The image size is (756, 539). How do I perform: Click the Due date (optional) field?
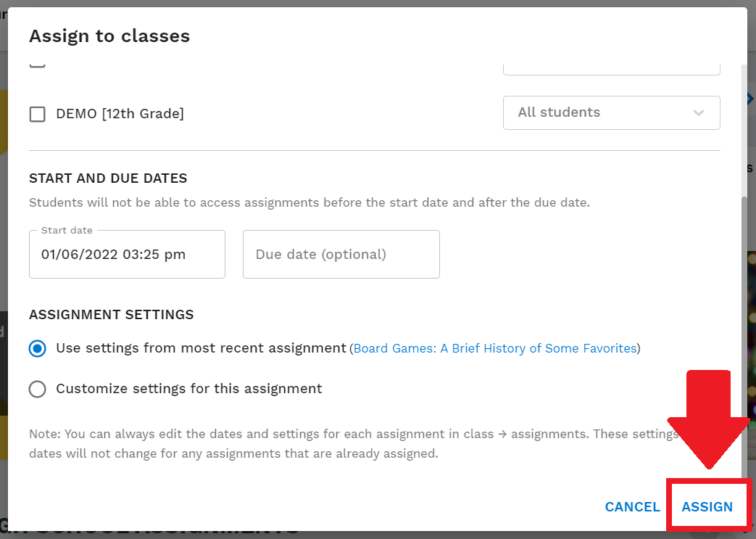tap(341, 254)
